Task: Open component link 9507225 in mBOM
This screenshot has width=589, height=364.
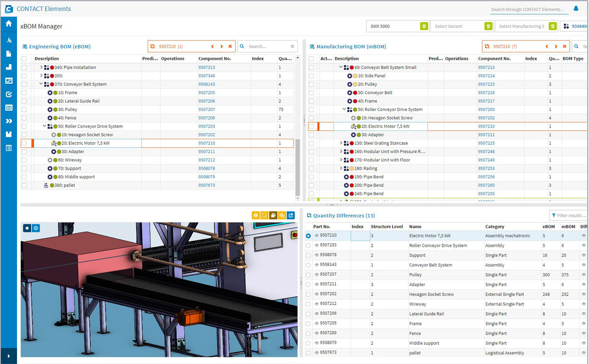Action: 486,143
